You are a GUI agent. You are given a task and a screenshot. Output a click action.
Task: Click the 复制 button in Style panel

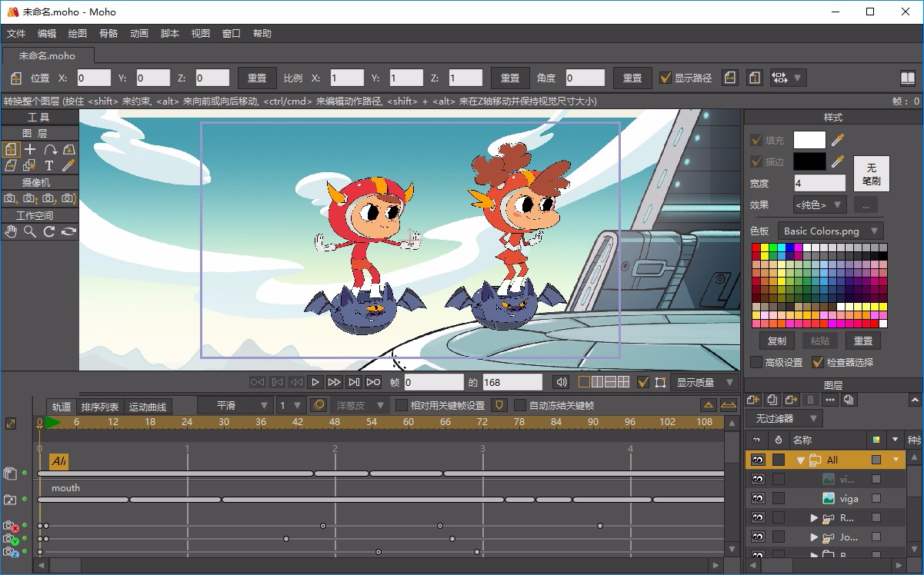pyautogui.click(x=777, y=341)
